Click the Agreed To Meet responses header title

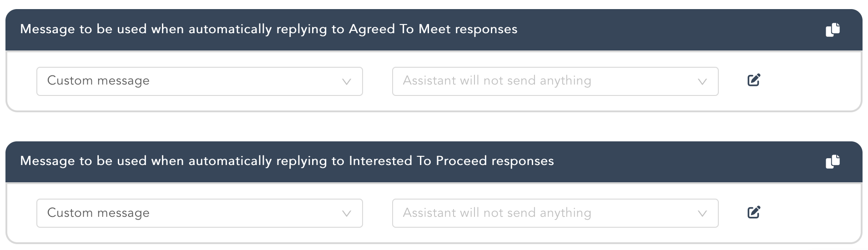pos(268,30)
